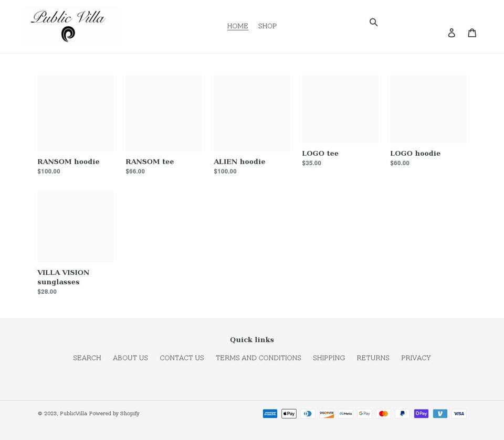Click the Google Pay payment icon
The image size is (504, 440).
364,414
